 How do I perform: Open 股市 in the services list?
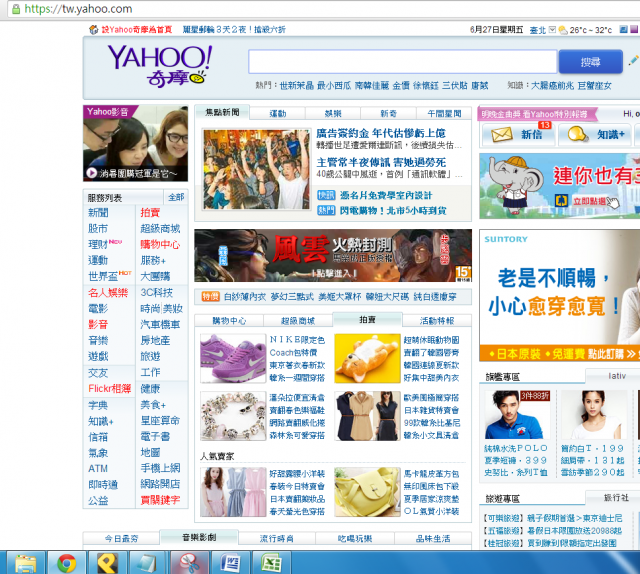coord(98,229)
